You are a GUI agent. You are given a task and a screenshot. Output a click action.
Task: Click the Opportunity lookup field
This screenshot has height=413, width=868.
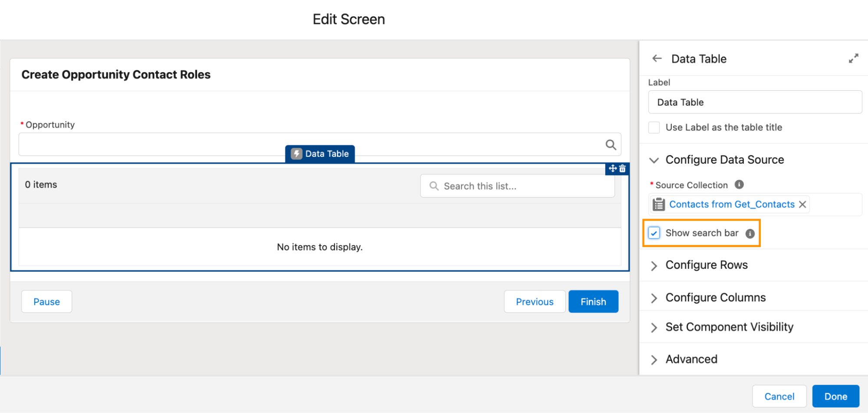click(320, 144)
